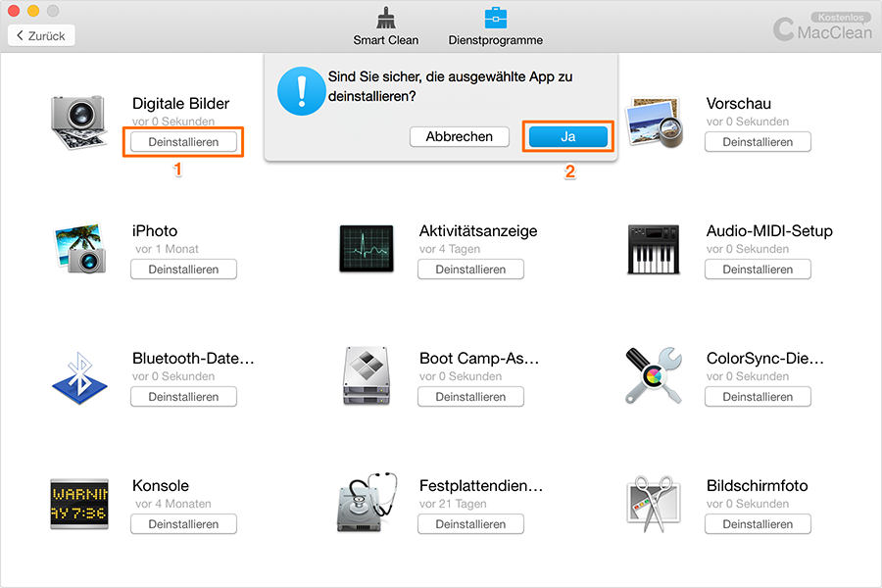
Task: Click the 'vor 1 Monat' label
Action: [167, 249]
